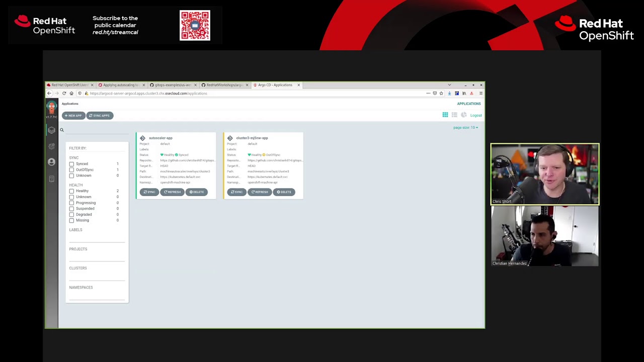This screenshot has width=644, height=362.
Task: Open the autoscaler-app title
Action: pyautogui.click(x=160, y=138)
